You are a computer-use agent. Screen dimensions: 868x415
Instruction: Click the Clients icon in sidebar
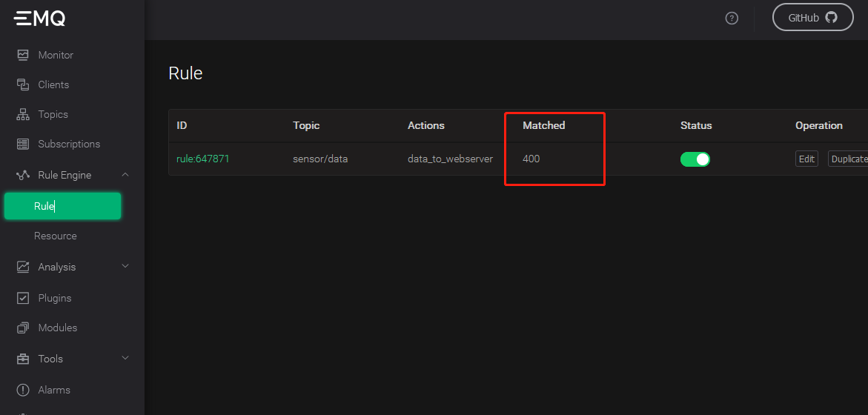[23, 84]
